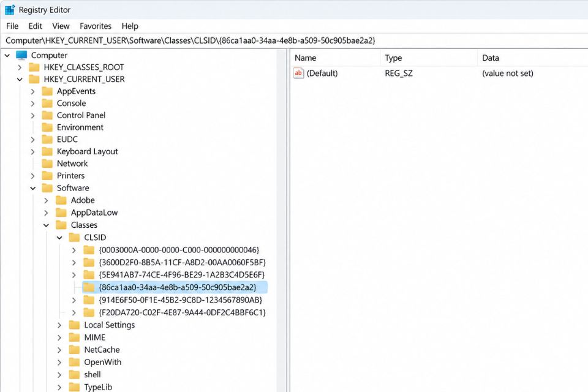Sort values by the Type column header

pos(429,58)
